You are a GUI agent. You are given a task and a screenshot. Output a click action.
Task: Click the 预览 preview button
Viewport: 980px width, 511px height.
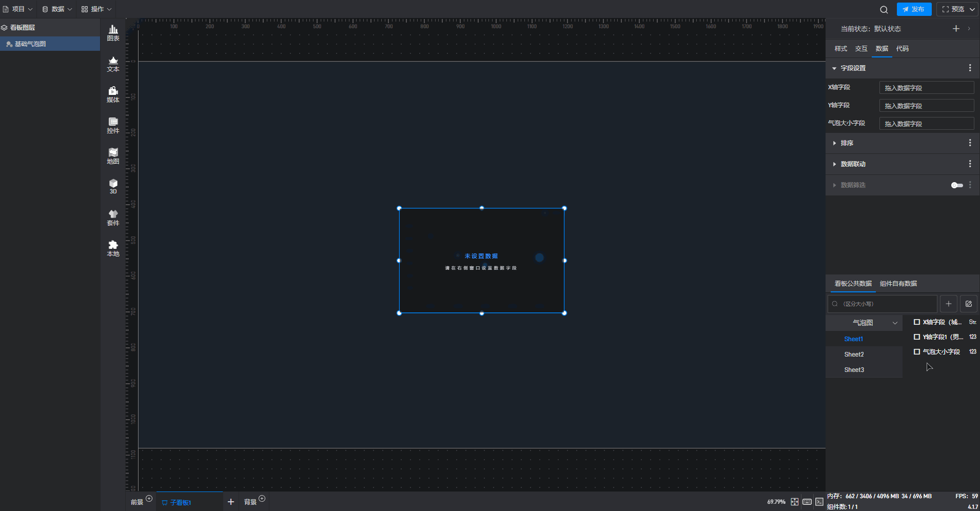click(953, 9)
